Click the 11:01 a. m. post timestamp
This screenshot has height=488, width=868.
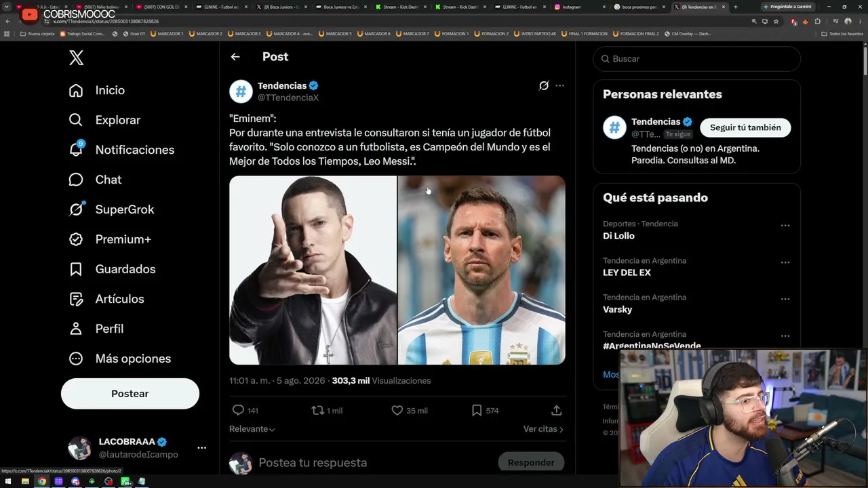click(x=277, y=381)
